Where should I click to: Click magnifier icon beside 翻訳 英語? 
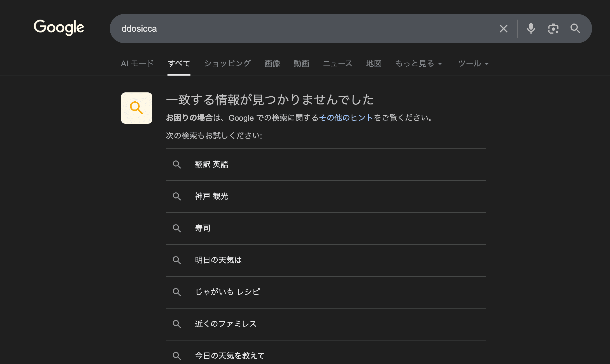tap(177, 164)
